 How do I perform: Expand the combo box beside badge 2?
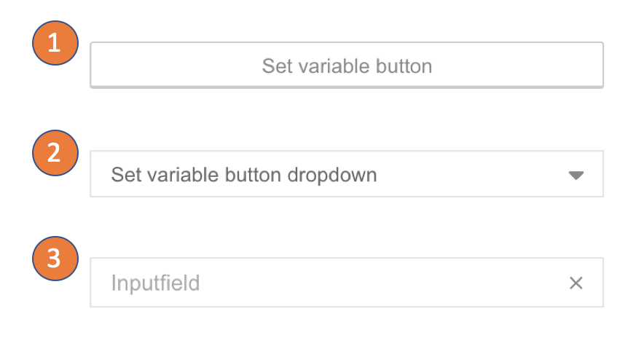(x=347, y=175)
